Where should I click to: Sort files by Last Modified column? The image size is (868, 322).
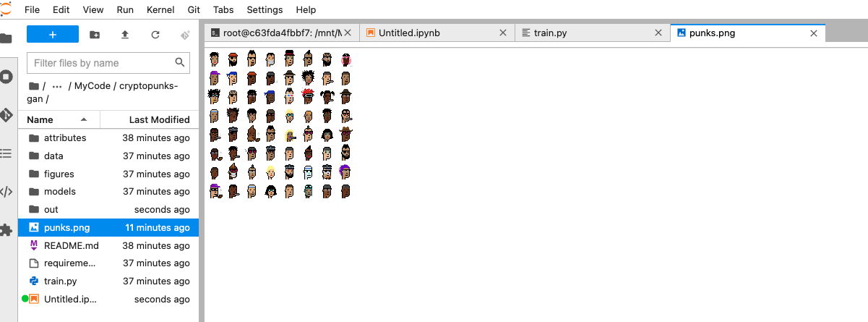149,119
